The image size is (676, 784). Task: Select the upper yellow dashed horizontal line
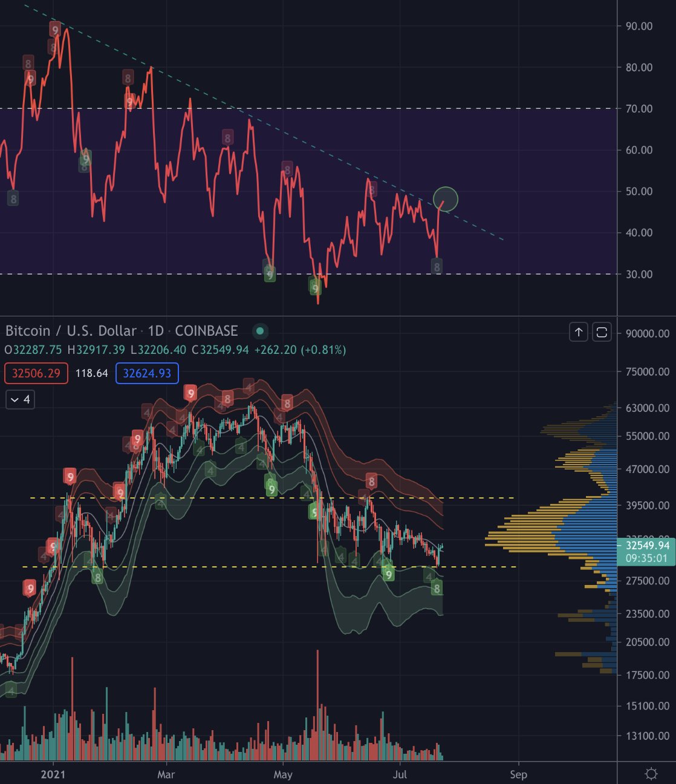click(x=181, y=498)
